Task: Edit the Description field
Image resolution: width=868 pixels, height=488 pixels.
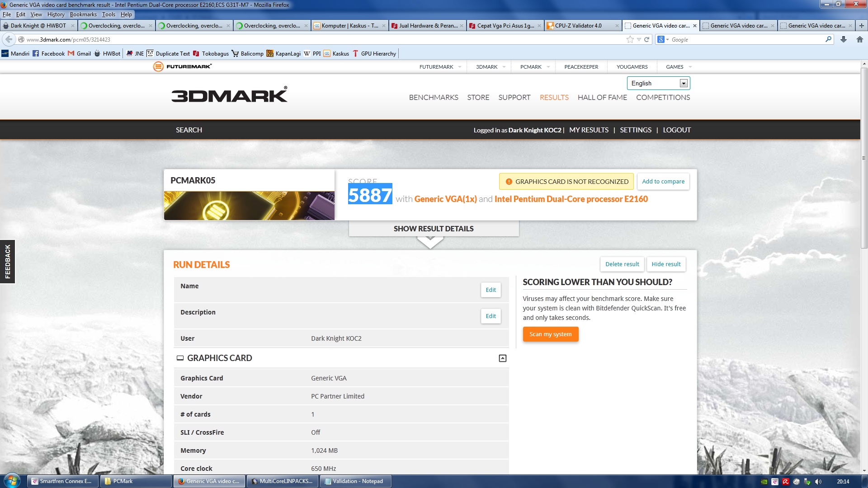Action: coord(491,316)
